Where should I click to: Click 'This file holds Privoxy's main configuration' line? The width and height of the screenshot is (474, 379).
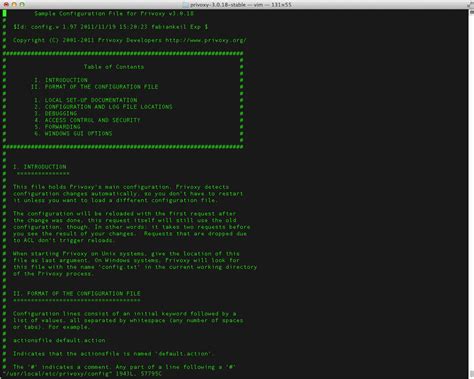(x=121, y=187)
